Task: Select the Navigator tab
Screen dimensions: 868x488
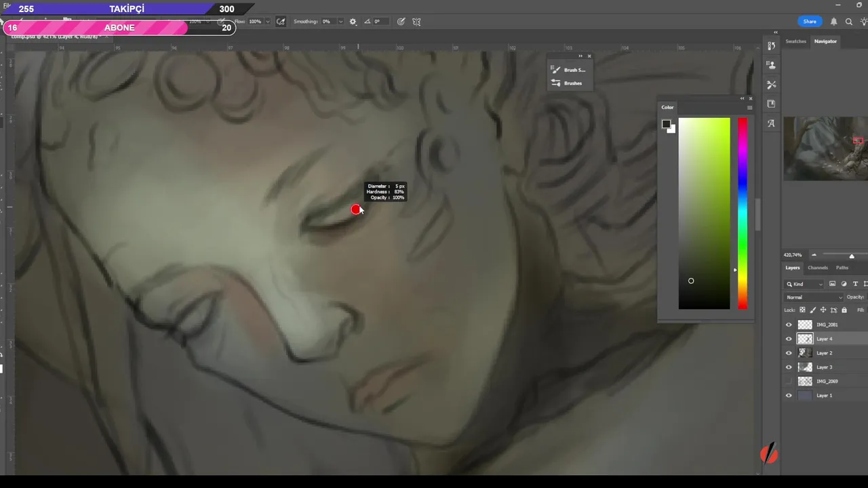Action: pos(825,41)
